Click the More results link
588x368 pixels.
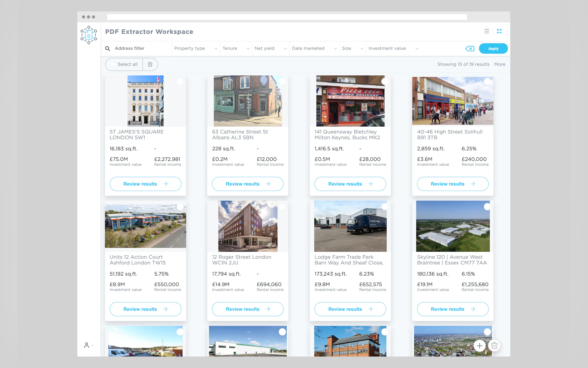pos(500,64)
